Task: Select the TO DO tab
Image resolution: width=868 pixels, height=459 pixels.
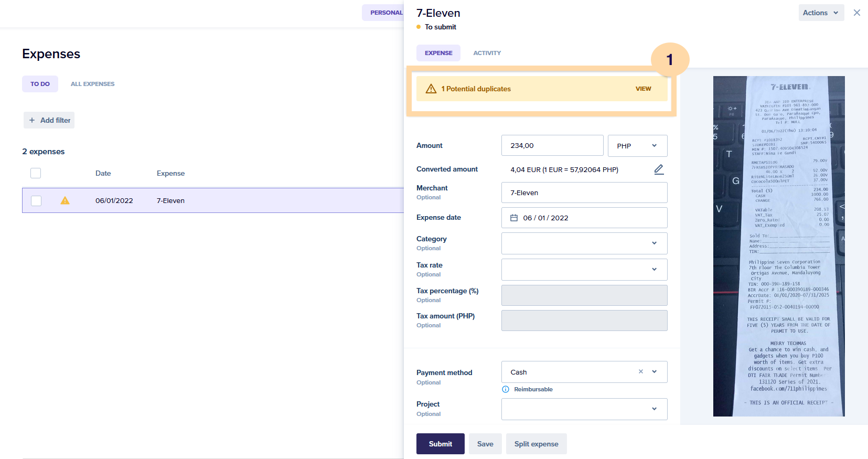Action: [x=40, y=84]
